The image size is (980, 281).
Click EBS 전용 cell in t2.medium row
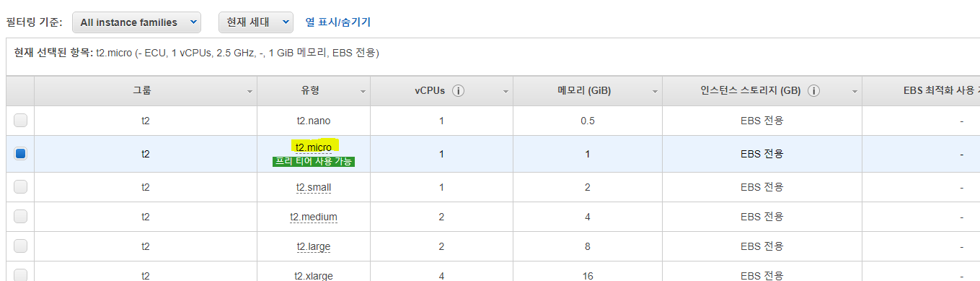tap(762, 217)
